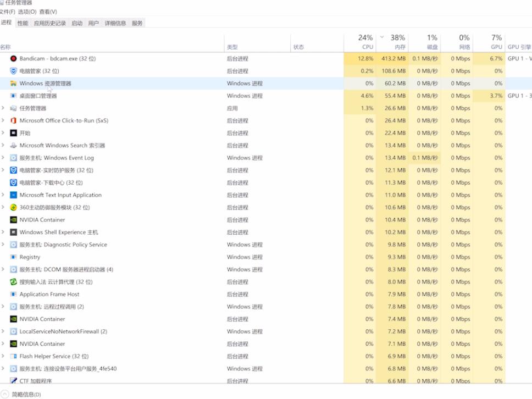The image size is (532, 399).
Task: Click the 桌面窗口管理器 process icon
Action: pos(13,96)
